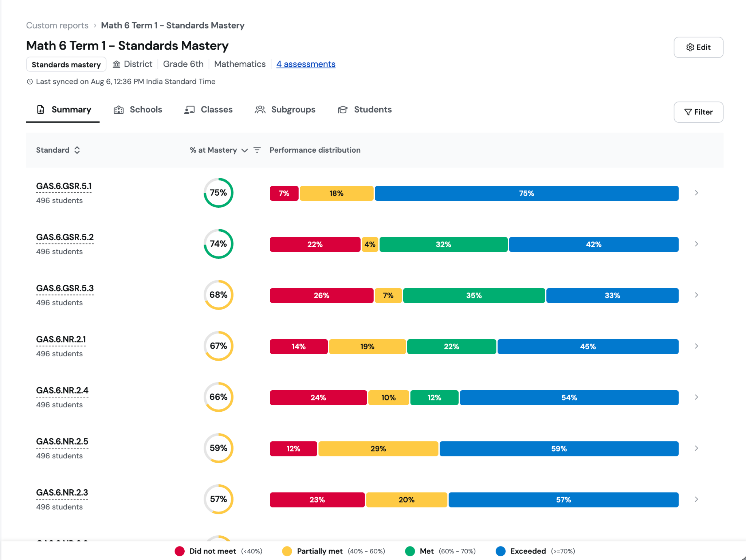This screenshot has height=560, width=746.
Task: Switch to the Subgroups tab
Action: tap(285, 110)
